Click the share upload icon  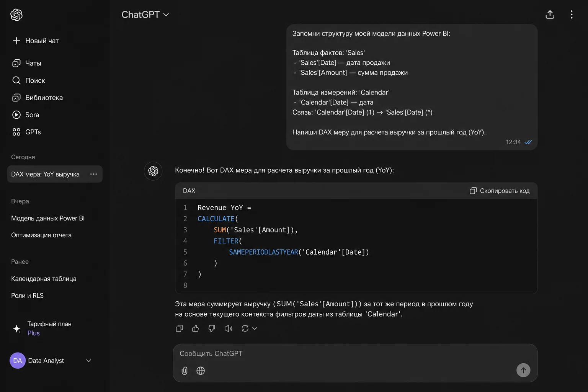(x=550, y=15)
